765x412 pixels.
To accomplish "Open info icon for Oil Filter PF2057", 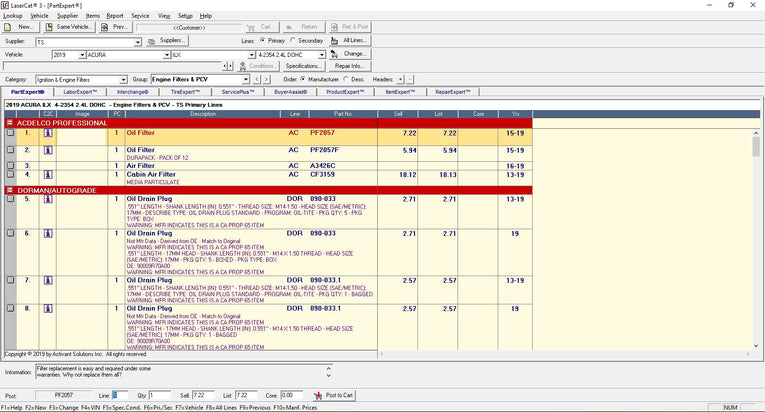I will [x=48, y=133].
